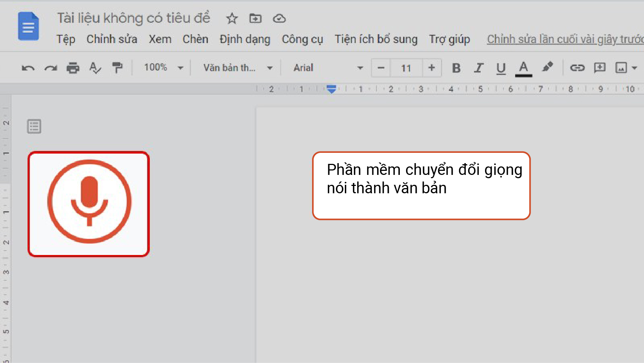Open the Trợ giúp menu
This screenshot has height=363, width=644.
(x=450, y=39)
